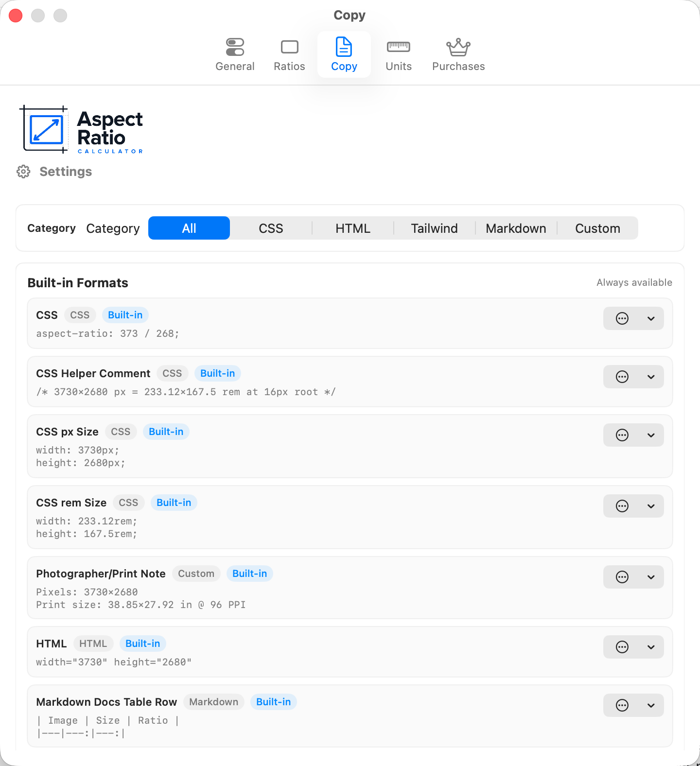The width and height of the screenshot is (700, 766).
Task: Open more options for the CSS format
Action: pos(622,318)
